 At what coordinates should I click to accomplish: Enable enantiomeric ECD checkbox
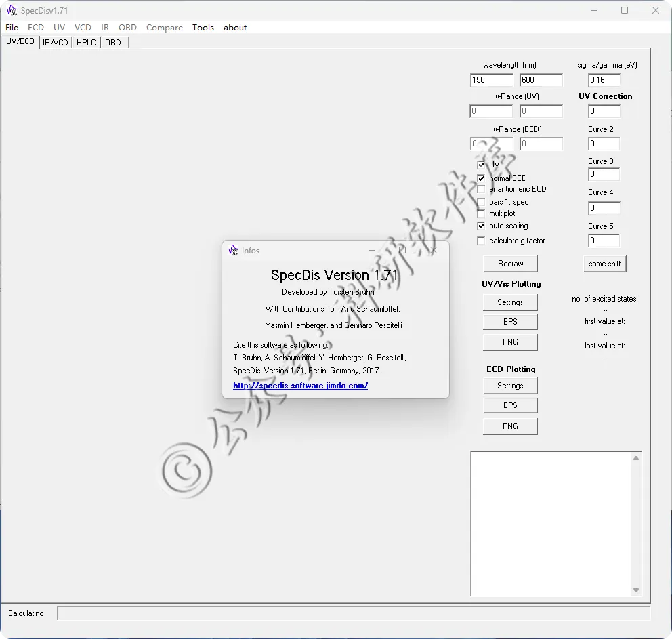click(x=481, y=190)
